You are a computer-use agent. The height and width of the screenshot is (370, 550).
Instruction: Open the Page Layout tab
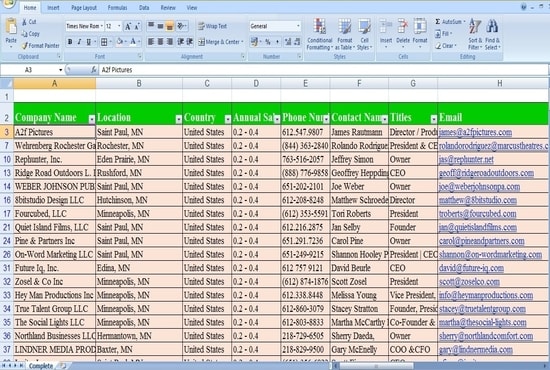(84, 7)
